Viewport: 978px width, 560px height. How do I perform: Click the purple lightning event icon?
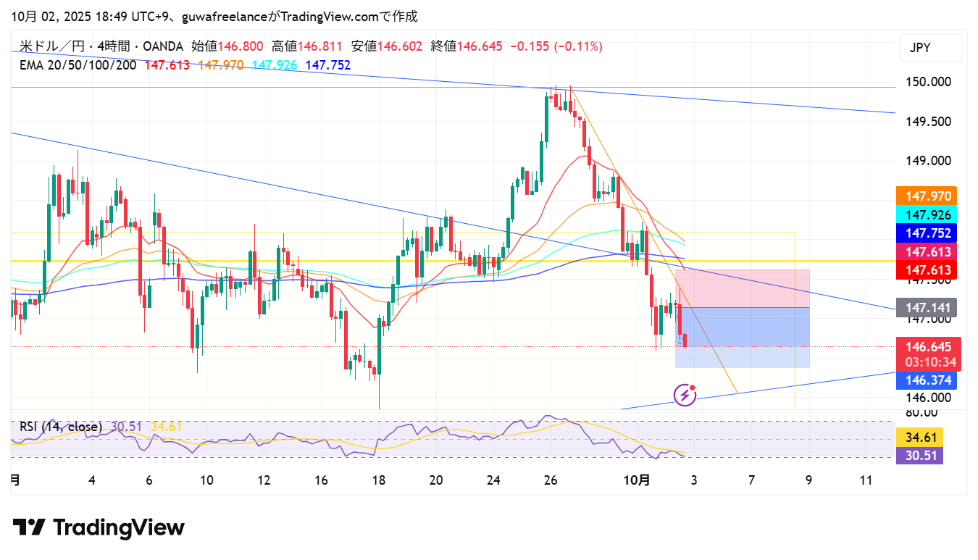pyautogui.click(x=685, y=395)
